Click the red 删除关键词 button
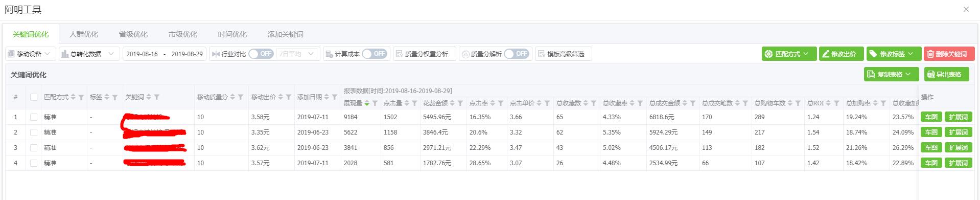 (x=949, y=54)
